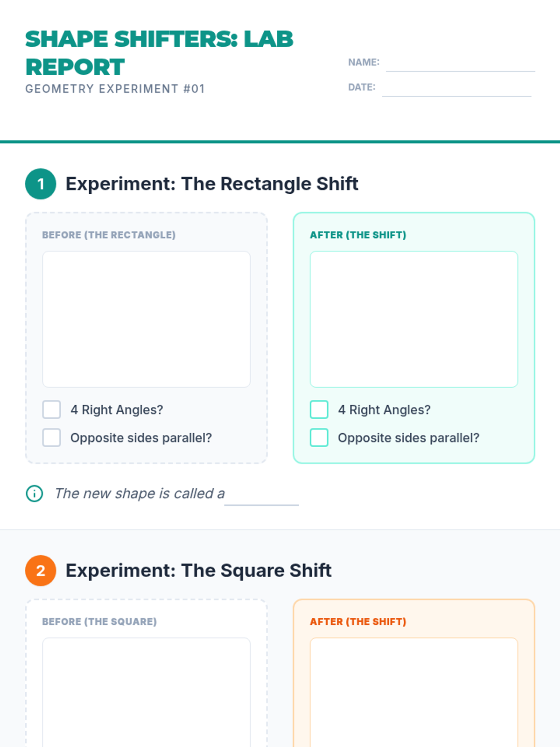Enable "4 Right Angles?" in the teal After panel
The height and width of the screenshot is (747, 560).
(319, 409)
